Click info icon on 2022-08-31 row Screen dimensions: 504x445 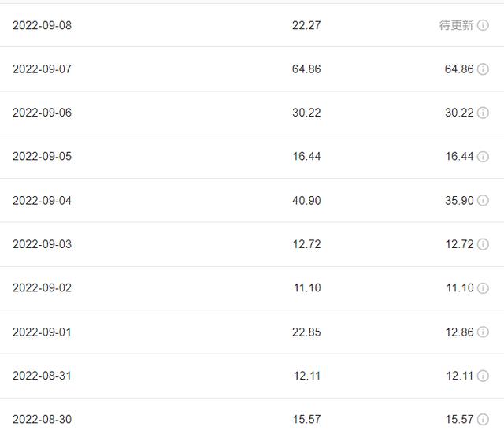point(483,376)
